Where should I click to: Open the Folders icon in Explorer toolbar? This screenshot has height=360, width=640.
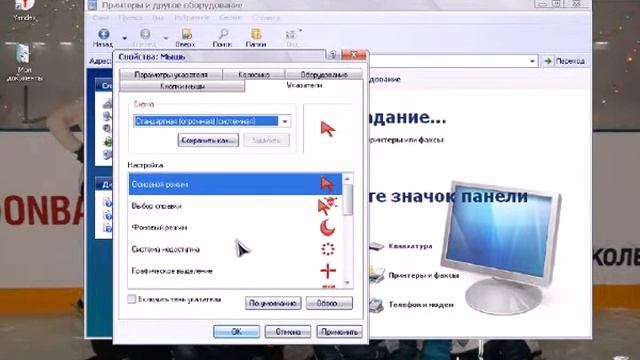[x=256, y=34]
